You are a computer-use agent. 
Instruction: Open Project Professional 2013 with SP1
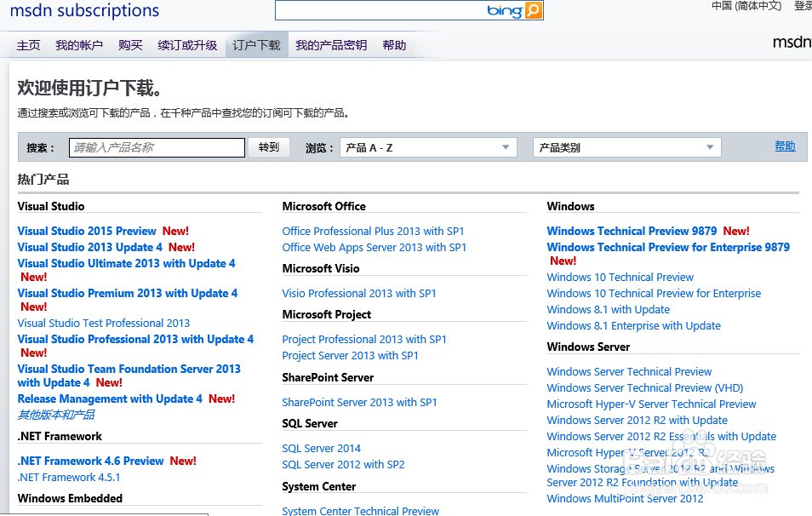364,340
